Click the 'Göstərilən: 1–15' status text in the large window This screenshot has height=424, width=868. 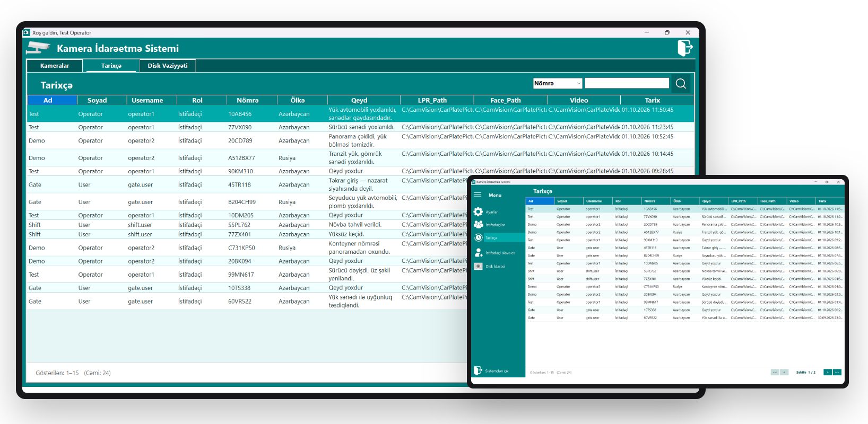pos(57,373)
